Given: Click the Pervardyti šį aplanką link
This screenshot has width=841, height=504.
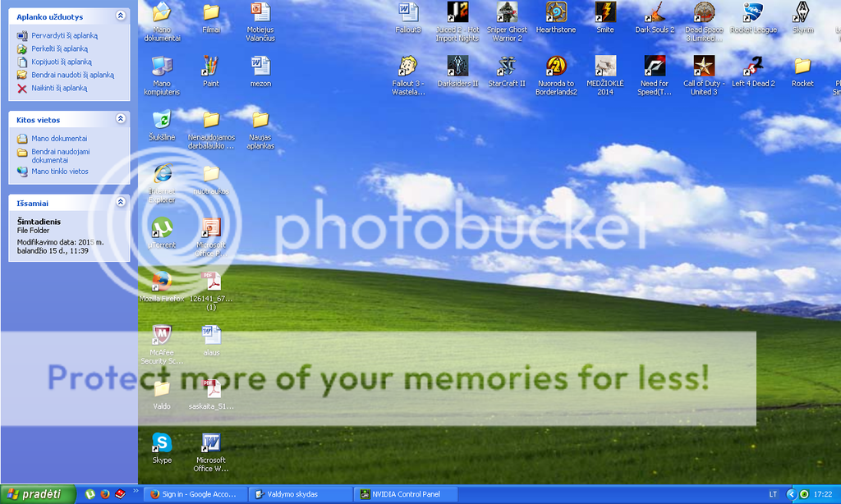Looking at the screenshot, I should (64, 35).
